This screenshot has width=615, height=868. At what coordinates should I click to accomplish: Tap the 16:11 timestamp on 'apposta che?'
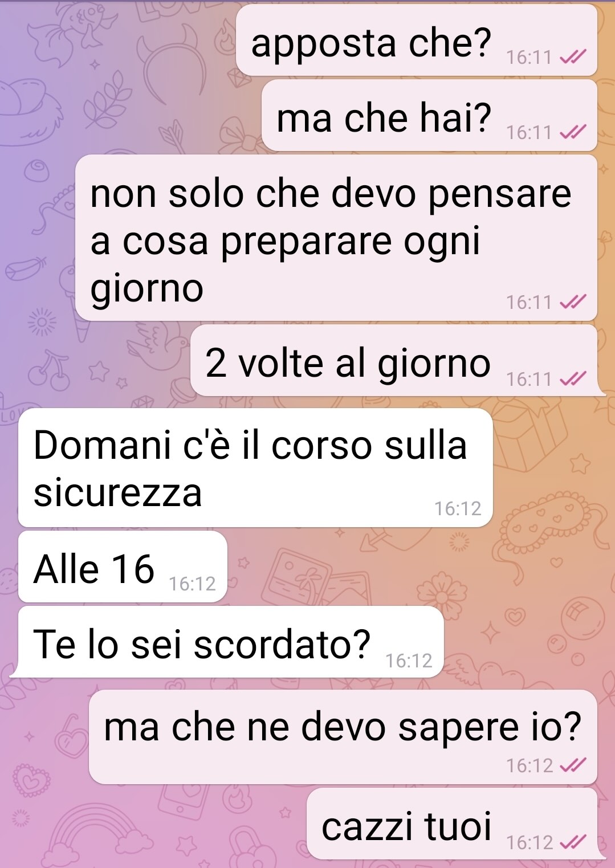tap(529, 57)
